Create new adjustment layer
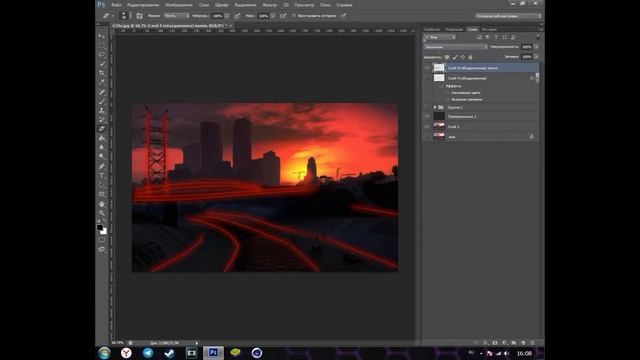Viewport: 640px width, 360px height. 504,343
